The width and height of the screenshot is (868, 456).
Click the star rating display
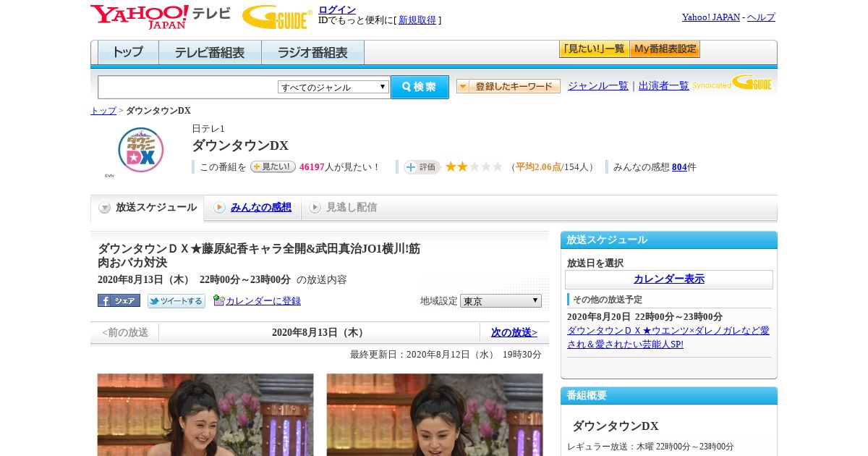tap(474, 167)
